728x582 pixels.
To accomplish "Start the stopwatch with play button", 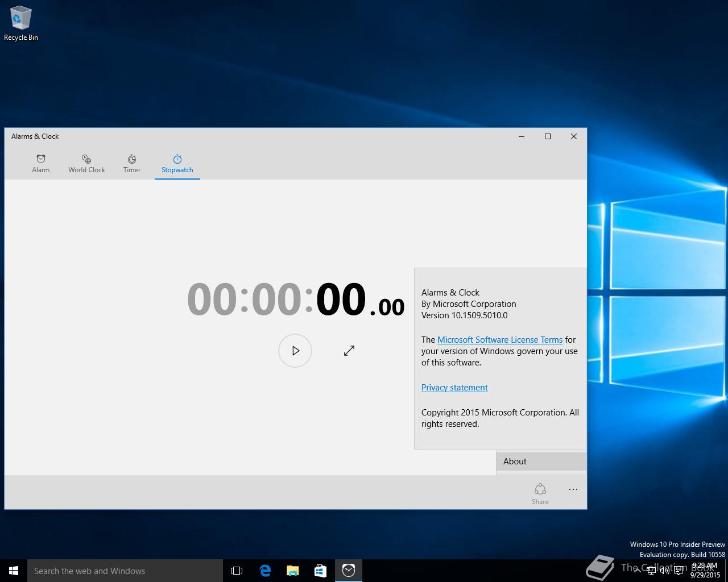I will tap(295, 351).
